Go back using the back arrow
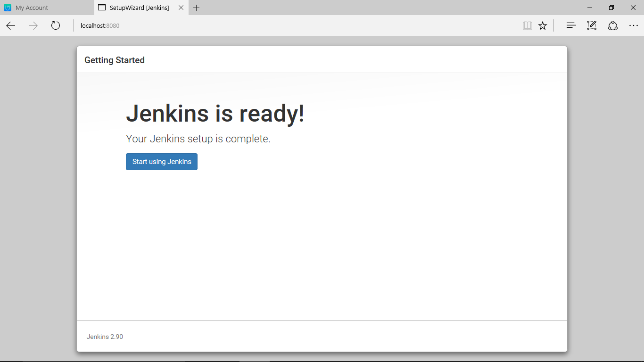 tap(10, 25)
